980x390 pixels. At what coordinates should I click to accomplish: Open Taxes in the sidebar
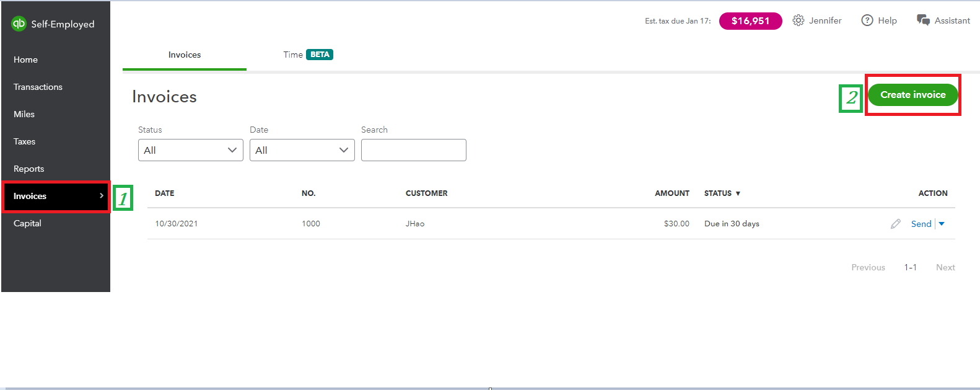tap(24, 141)
